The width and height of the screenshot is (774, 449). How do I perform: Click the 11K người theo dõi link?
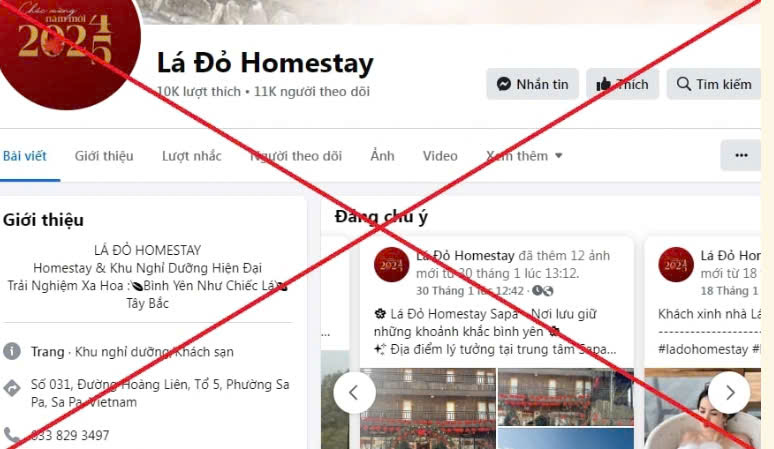tap(311, 92)
